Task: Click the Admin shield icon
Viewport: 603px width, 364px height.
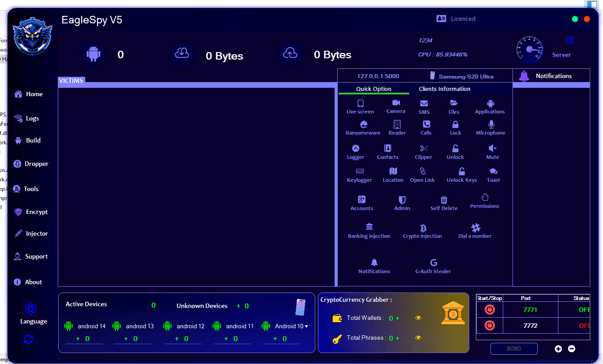Action: pos(402,200)
